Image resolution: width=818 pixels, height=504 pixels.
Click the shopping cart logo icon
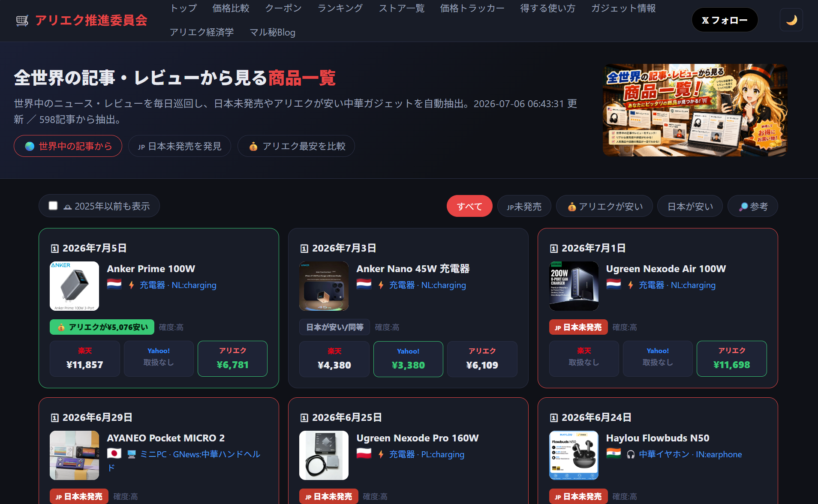tap(22, 20)
